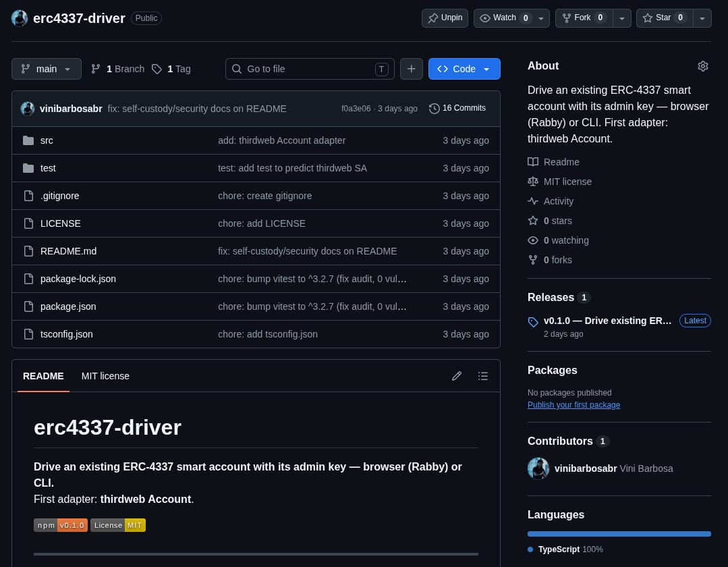728x567 pixels.
Task: Open the blue Code dropdown
Action: pos(464,69)
